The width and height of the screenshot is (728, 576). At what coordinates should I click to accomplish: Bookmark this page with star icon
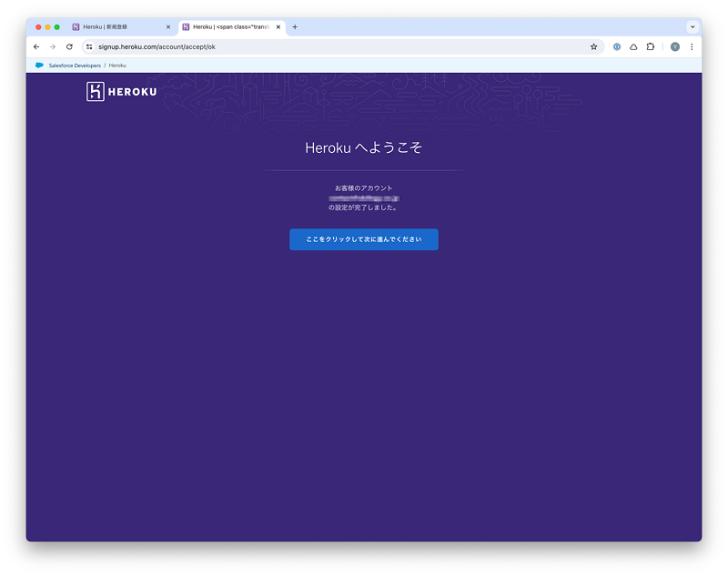point(593,46)
